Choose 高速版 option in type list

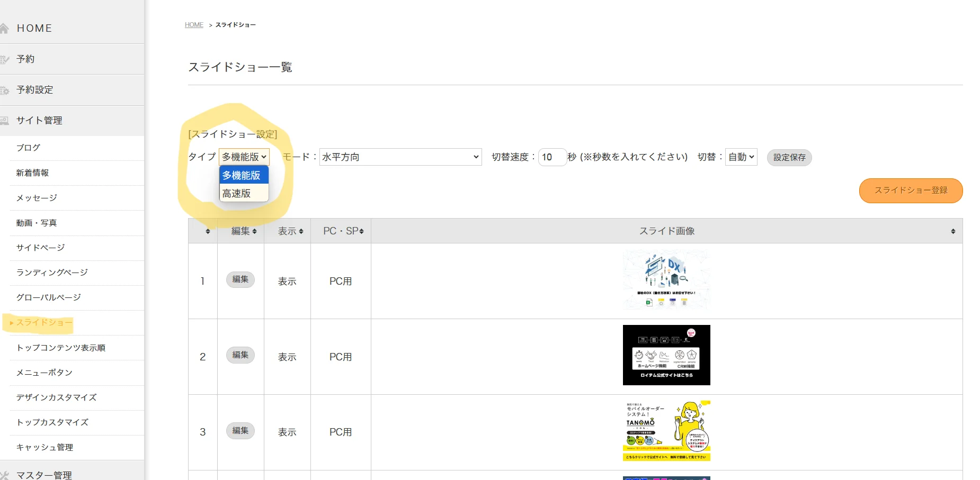pos(244,193)
